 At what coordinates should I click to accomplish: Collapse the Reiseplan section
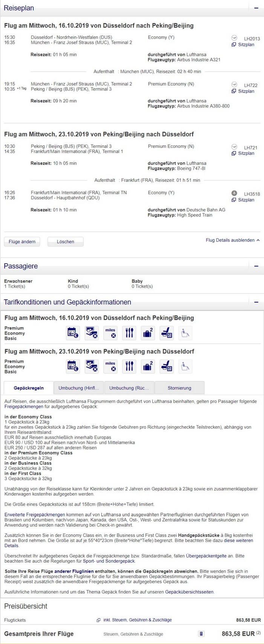coord(256,8)
